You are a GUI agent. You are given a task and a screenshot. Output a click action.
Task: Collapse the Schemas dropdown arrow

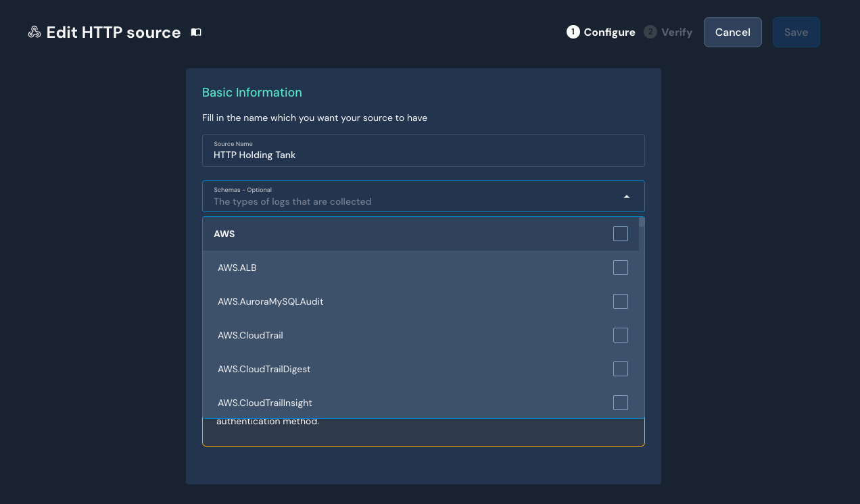626,197
